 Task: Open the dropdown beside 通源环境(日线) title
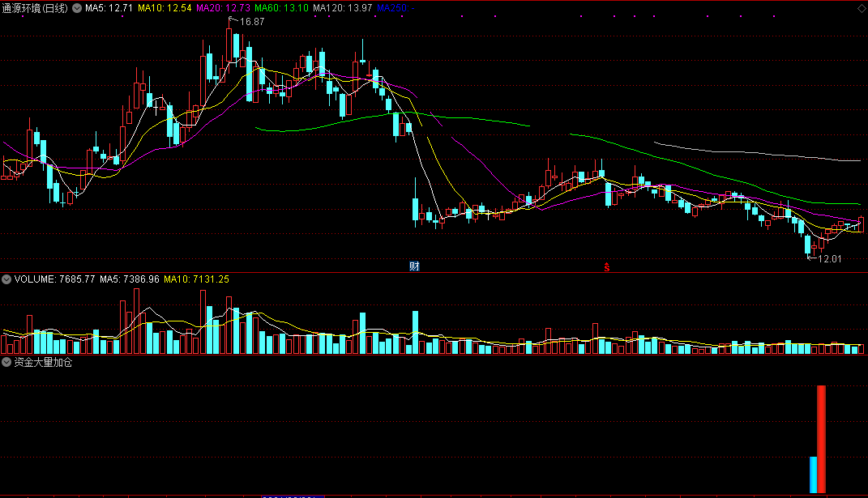point(77,8)
